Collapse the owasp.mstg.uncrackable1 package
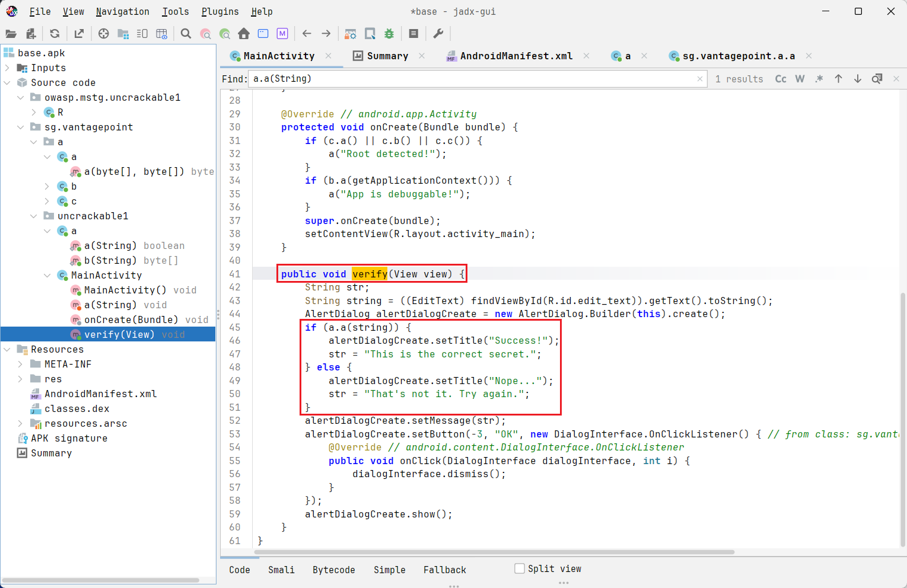Image resolution: width=907 pixels, height=588 pixels. pos(20,98)
